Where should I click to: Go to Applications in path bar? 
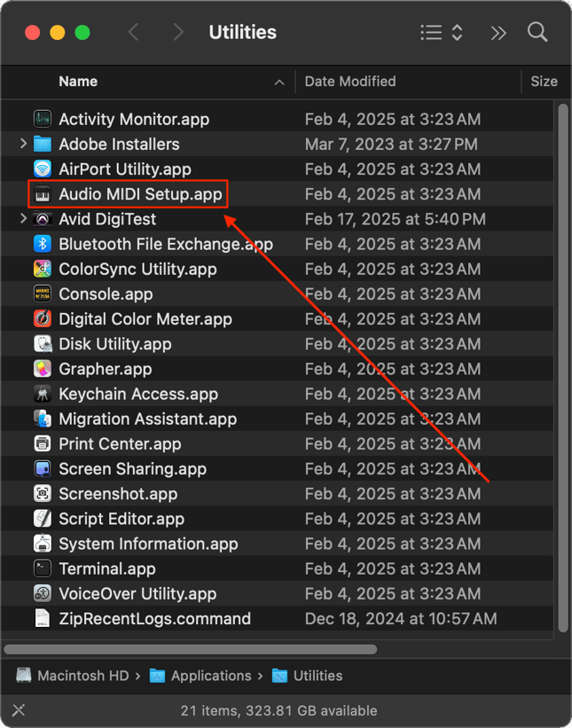click(x=200, y=676)
